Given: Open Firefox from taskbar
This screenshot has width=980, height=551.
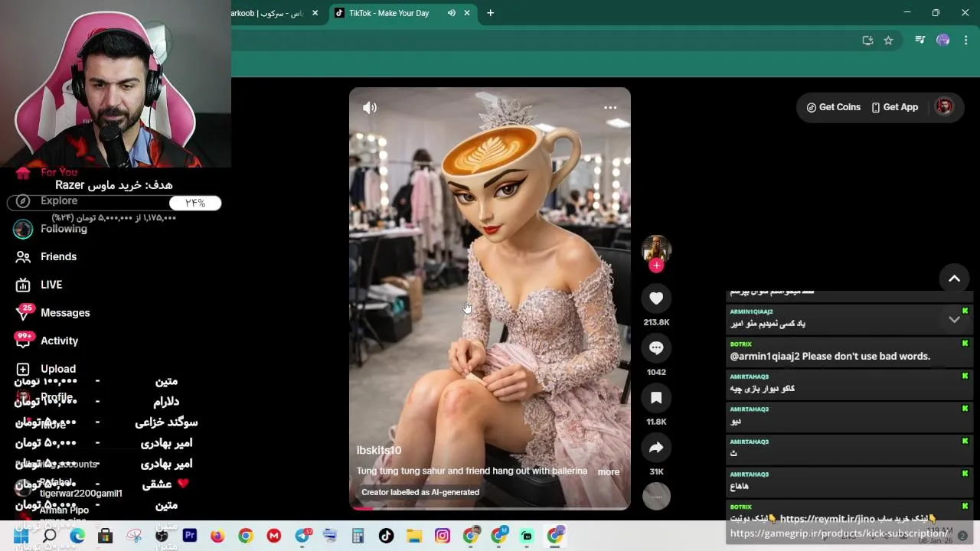Looking at the screenshot, I should point(217,536).
